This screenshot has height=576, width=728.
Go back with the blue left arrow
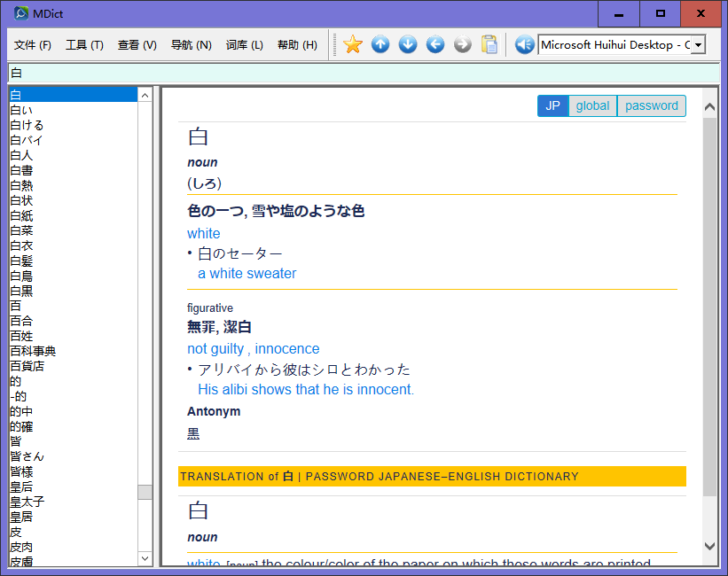point(435,44)
